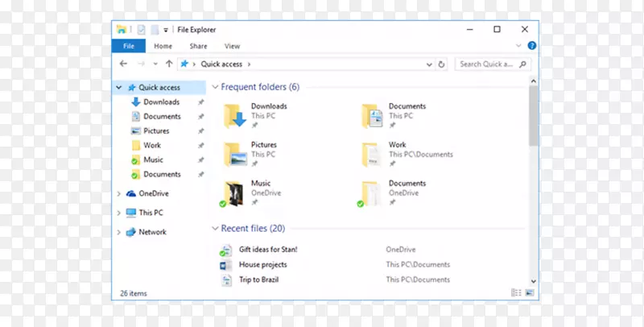Click the pin icon beside sidebar Work
Viewport: 644px width, 327px height.
pos(200,146)
